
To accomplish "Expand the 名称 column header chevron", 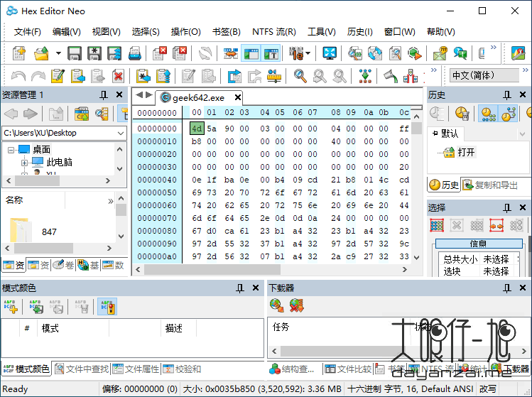I will [110, 201].
